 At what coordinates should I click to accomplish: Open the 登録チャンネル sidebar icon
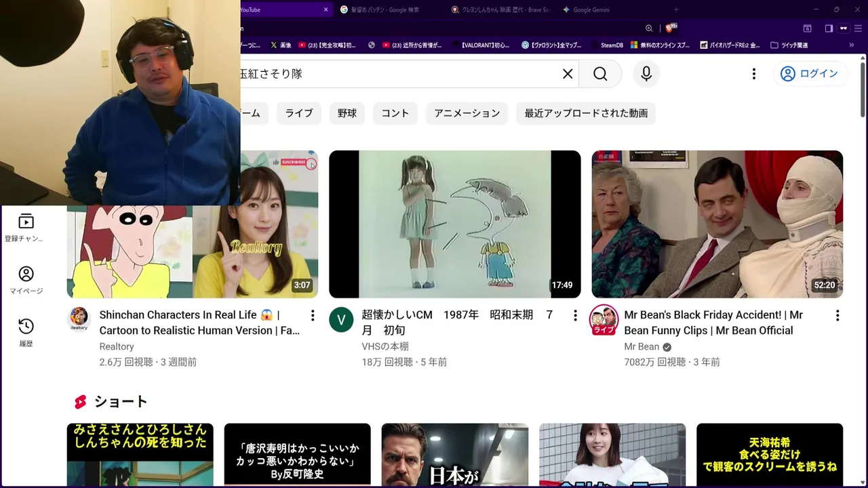pyautogui.click(x=26, y=228)
